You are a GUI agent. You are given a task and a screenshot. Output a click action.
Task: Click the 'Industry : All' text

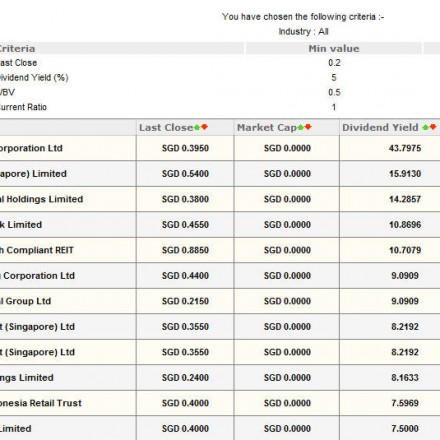tap(303, 32)
